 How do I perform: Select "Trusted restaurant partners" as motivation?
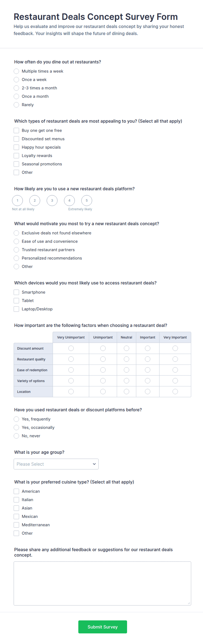point(16,250)
